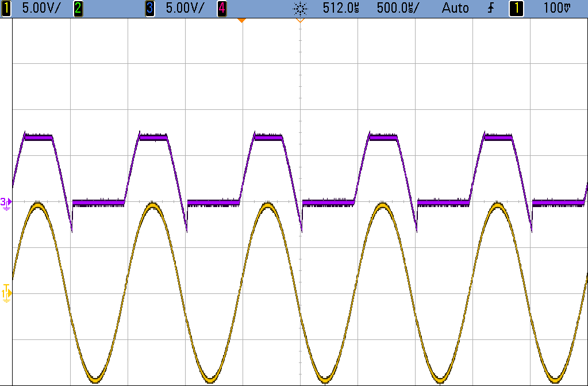Select the channel 1 yellow indicator
The image size is (588, 386).
pos(6,8)
